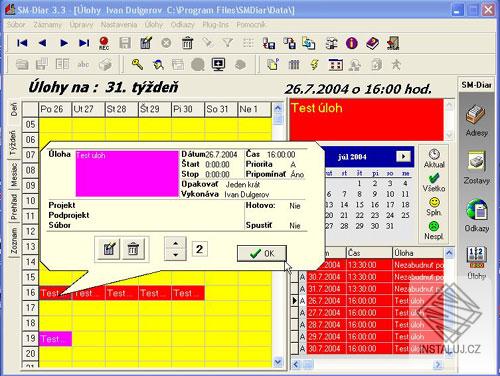This screenshot has width=500, height=376.
Task: Open the Plug-Ins menu
Action: point(216,25)
